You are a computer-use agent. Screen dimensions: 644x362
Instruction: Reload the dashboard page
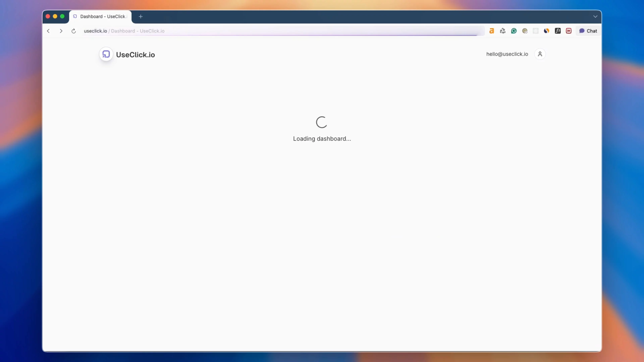[73, 31]
